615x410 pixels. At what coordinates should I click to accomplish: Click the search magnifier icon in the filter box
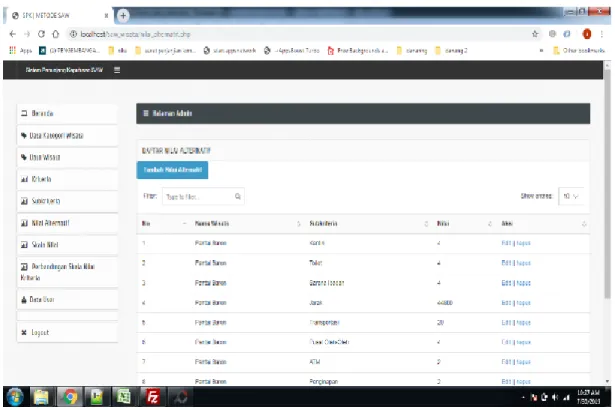point(238,196)
